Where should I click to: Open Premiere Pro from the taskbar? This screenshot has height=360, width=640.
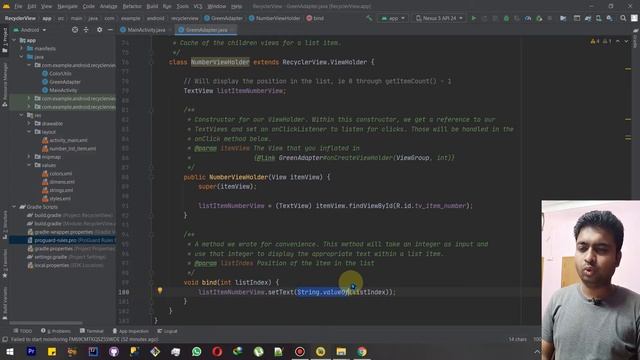pos(31,351)
